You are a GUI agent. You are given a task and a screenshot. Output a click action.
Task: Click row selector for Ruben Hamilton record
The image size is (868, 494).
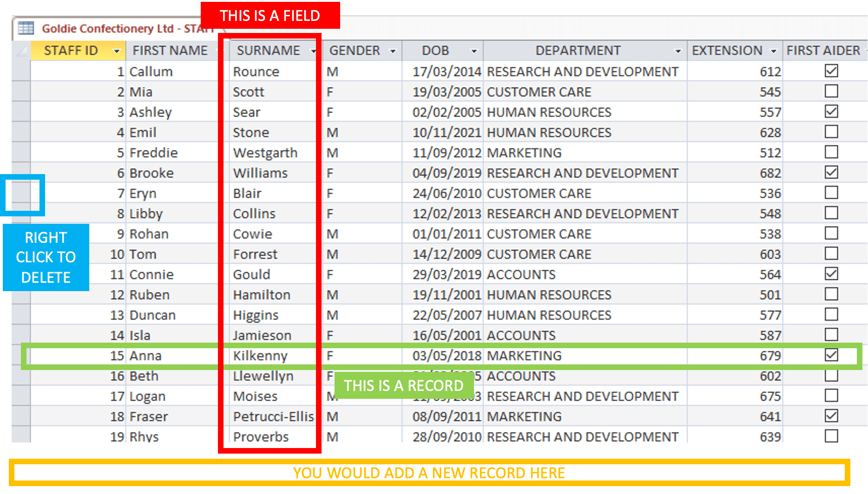(21, 295)
